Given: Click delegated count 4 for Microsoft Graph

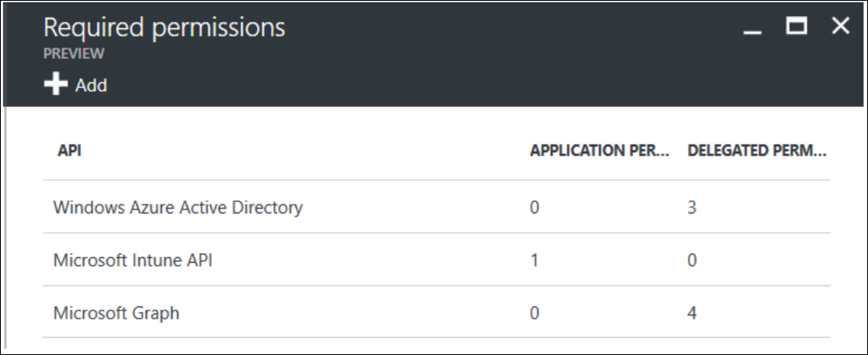Looking at the screenshot, I should click(692, 313).
